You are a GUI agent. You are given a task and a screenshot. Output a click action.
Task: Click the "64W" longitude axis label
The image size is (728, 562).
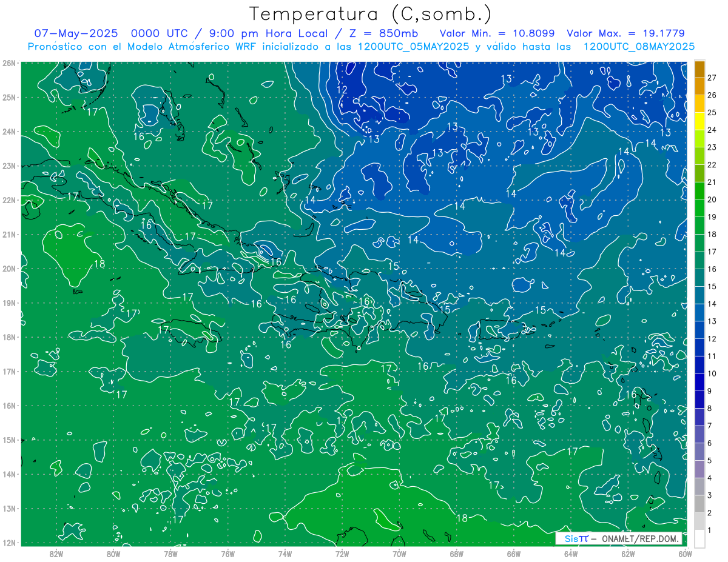570,553
